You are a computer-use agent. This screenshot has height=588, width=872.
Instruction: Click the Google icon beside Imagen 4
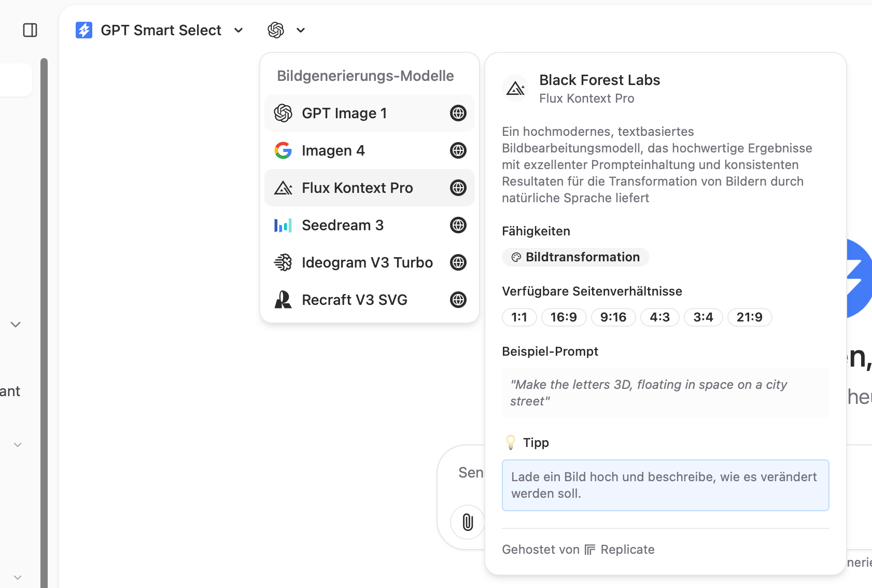[x=283, y=150]
